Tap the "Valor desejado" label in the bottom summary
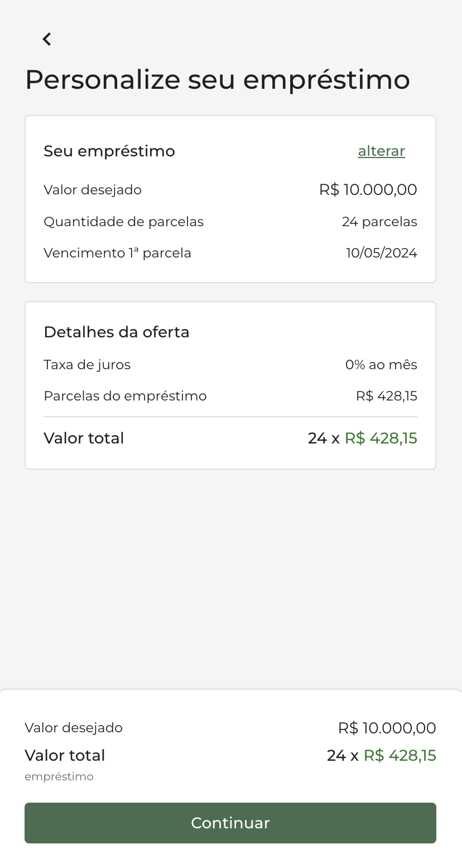Viewport: 462px width, 868px height. pos(74,728)
